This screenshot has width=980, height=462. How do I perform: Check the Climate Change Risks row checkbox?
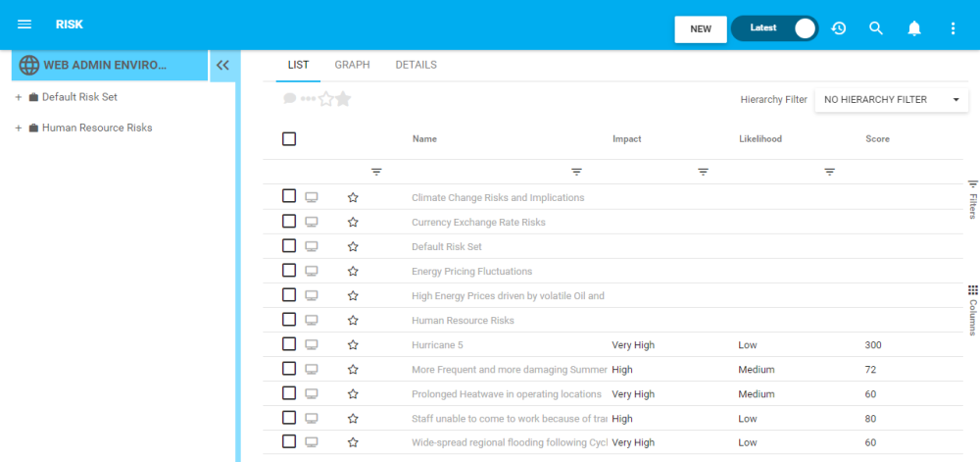click(289, 196)
